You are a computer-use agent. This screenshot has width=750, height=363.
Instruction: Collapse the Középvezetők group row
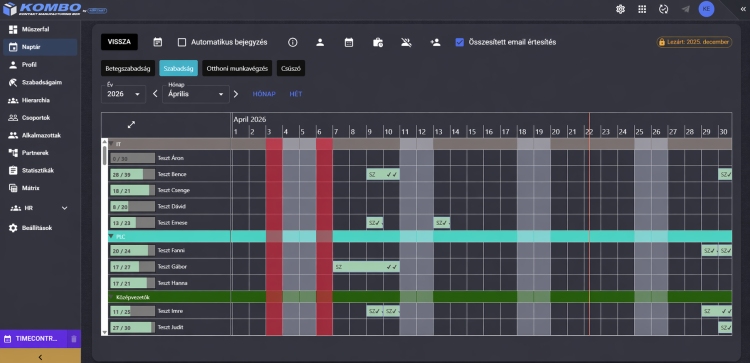111,297
